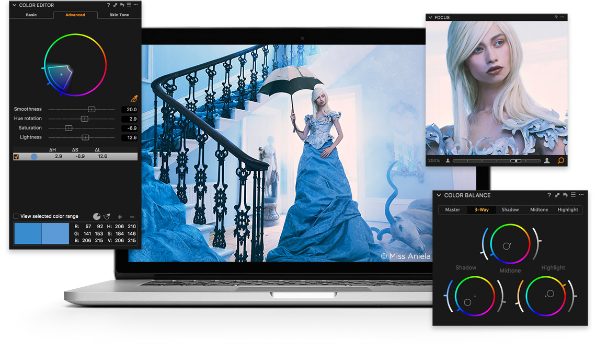Viewport: 596px width, 364px height.
Task: Click the R: 57 92 readout
Action: [88, 226]
